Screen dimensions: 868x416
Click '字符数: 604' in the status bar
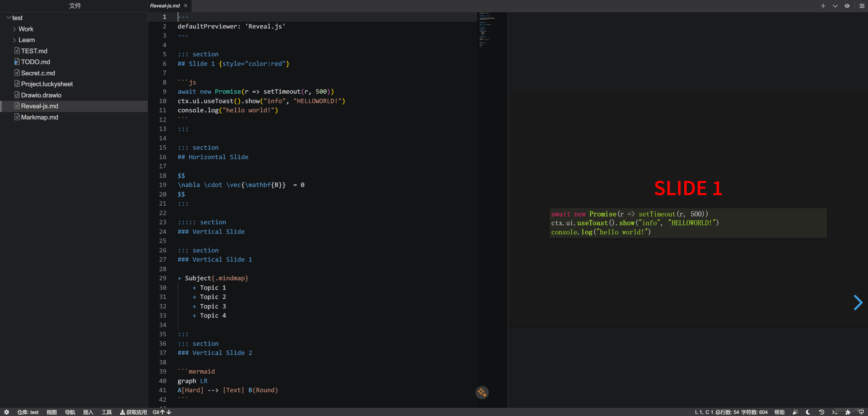(x=754, y=412)
